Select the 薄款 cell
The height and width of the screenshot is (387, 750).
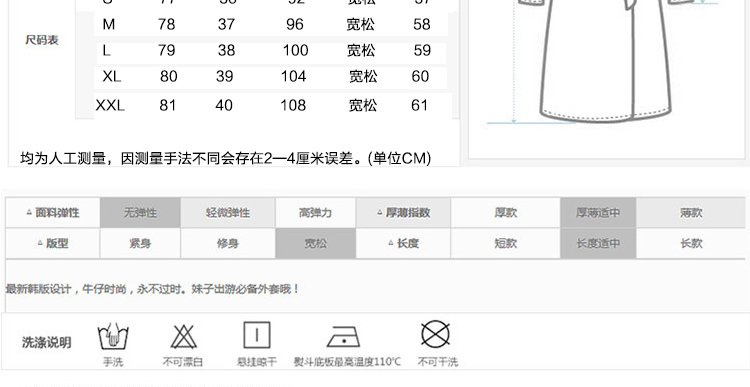(x=691, y=212)
